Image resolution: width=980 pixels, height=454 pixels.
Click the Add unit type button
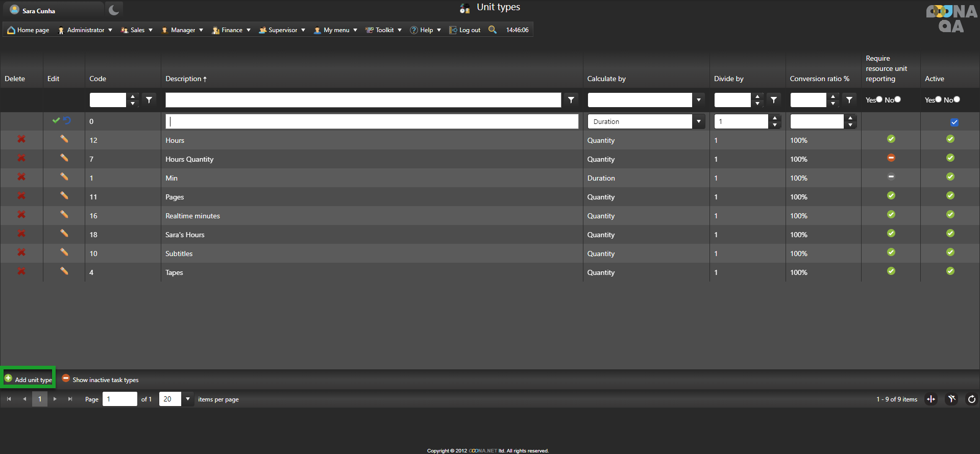pyautogui.click(x=29, y=380)
